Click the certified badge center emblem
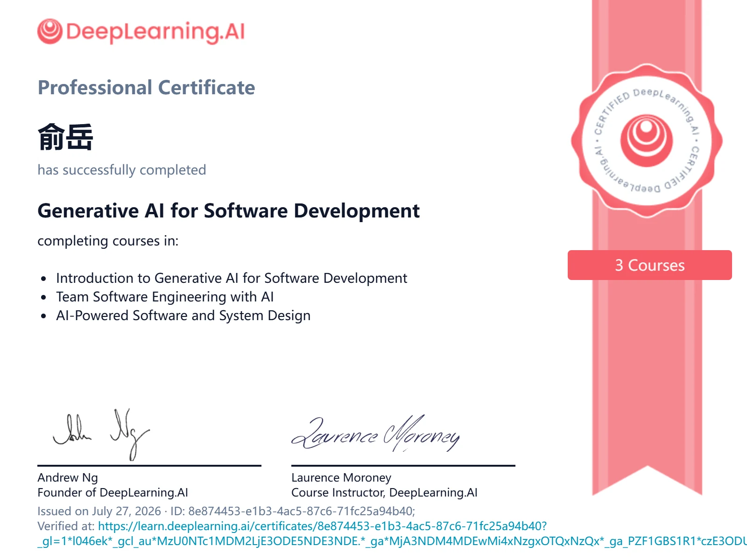The height and width of the screenshot is (560, 747). [647, 140]
